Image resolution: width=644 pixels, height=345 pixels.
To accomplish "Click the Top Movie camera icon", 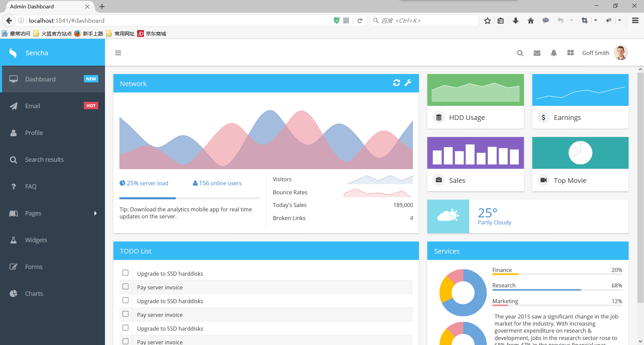I will click(x=543, y=180).
